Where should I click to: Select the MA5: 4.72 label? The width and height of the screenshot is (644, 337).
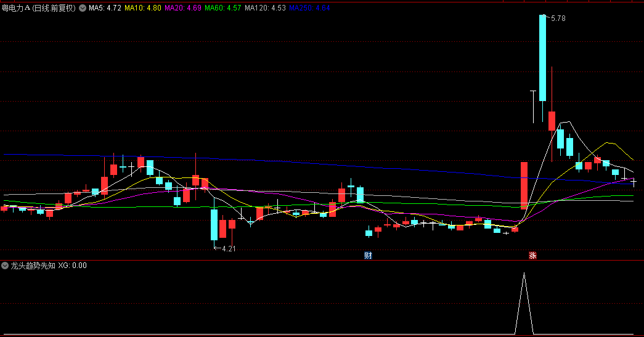[x=105, y=8]
